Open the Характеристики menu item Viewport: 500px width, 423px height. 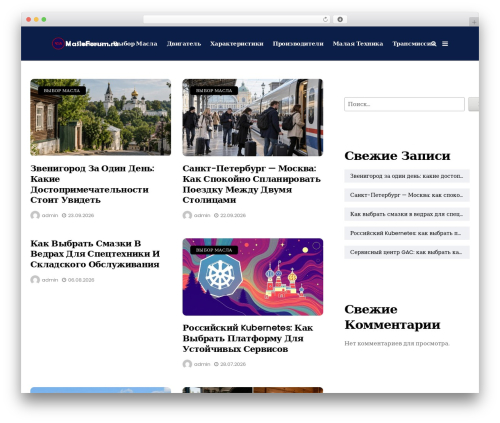click(x=237, y=44)
